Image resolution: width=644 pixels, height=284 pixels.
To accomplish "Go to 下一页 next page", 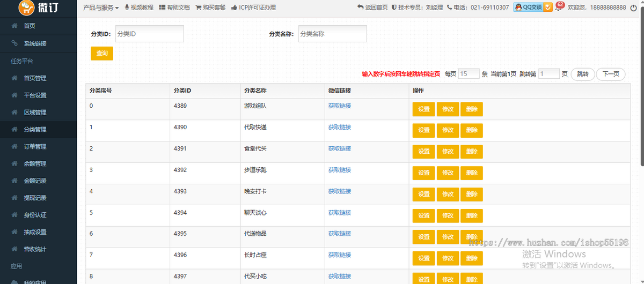I will tap(611, 74).
